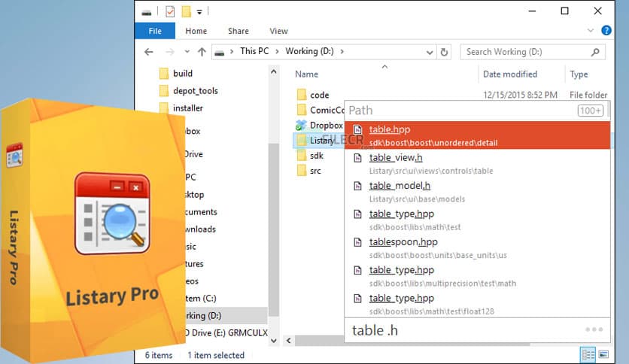Open Explorer Help with the question mark icon
629x364 pixels.
606,31
